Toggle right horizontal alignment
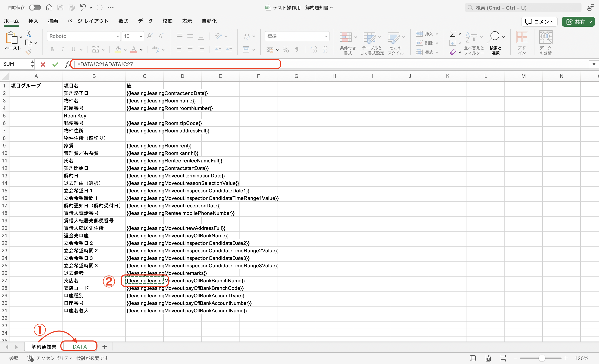This screenshot has height=364, width=599. click(x=201, y=49)
